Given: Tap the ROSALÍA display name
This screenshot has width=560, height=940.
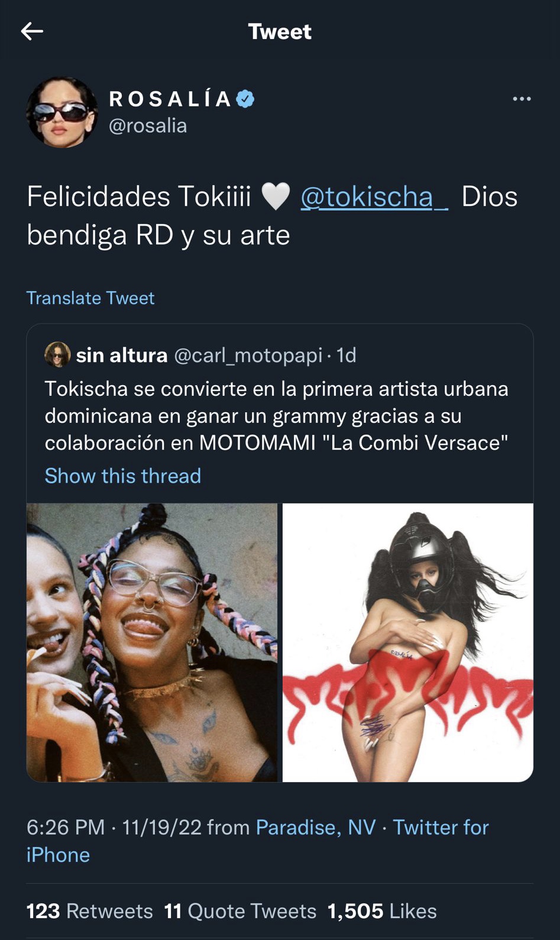Looking at the screenshot, I should coord(171,99).
